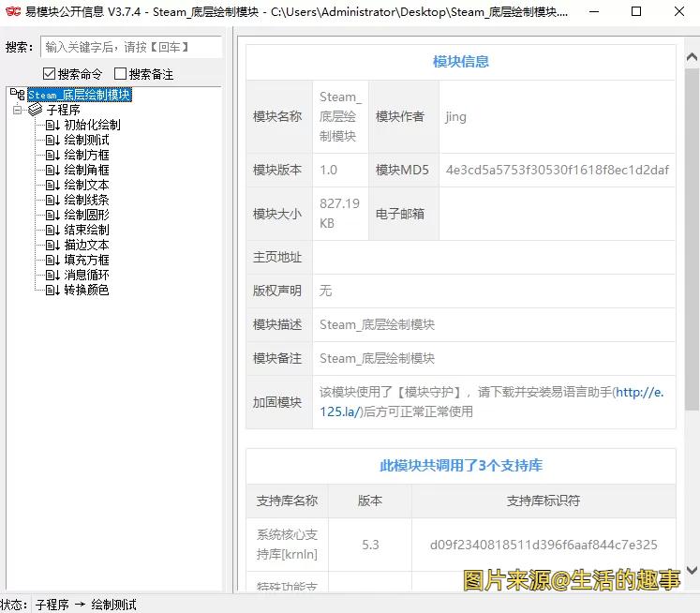700x613 pixels.
Task: Click the 此模块共调用了3个支持库 heading
Action: coord(461,466)
